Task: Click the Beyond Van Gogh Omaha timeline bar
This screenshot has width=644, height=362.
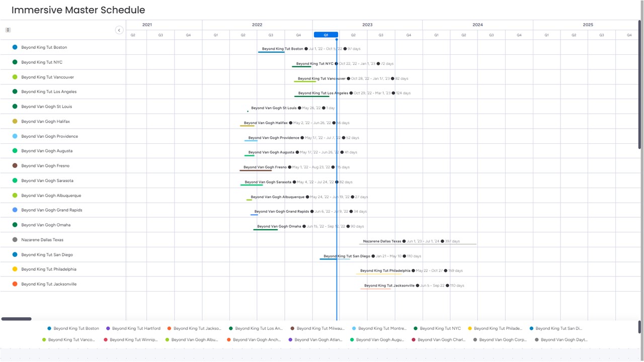Action: point(266,230)
